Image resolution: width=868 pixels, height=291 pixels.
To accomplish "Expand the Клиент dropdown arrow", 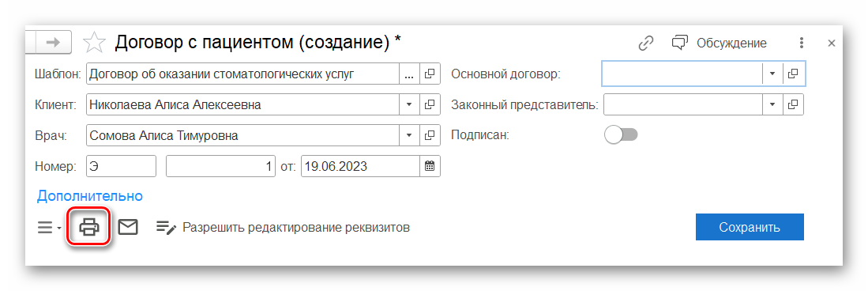I will [409, 104].
